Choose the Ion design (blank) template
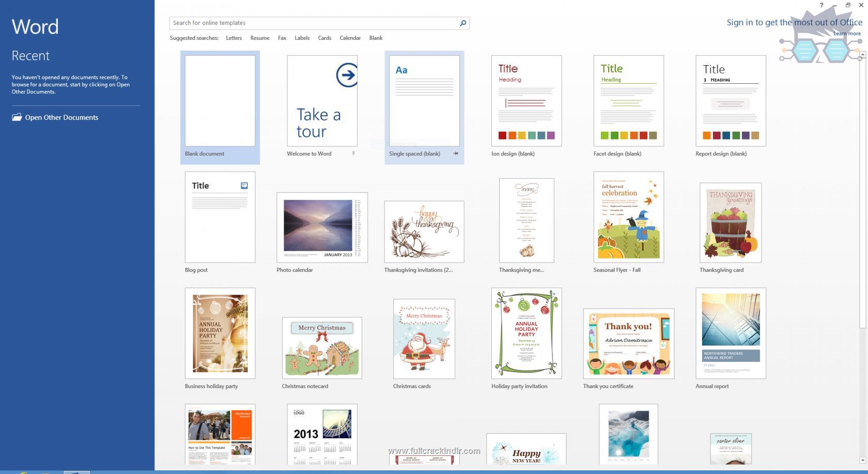This screenshot has width=868, height=474. coord(526,101)
